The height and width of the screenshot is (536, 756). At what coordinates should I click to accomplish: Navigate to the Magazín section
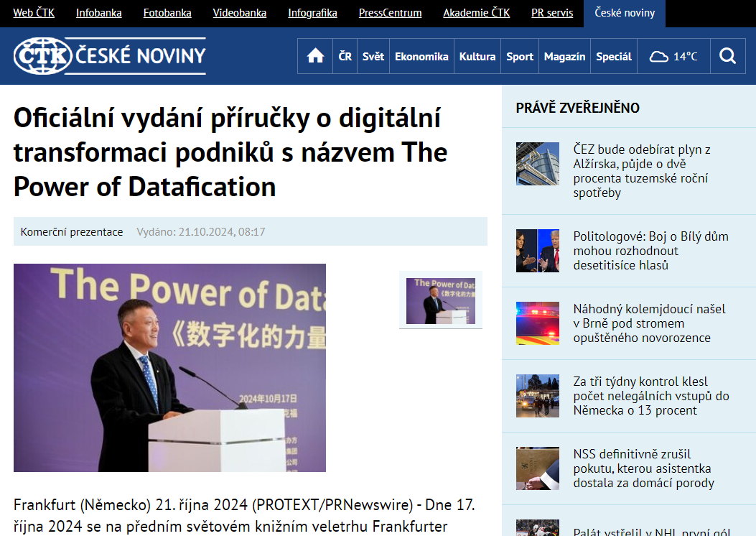pos(564,56)
